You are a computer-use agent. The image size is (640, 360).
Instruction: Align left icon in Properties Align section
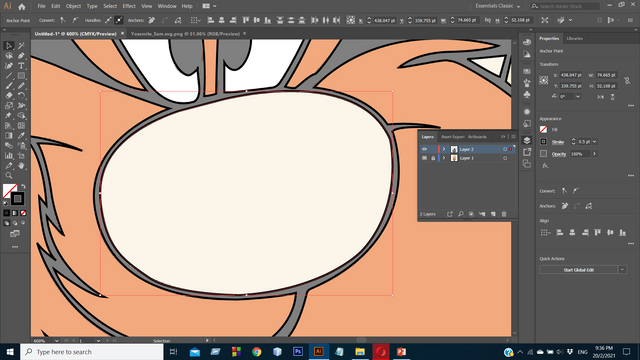point(560,233)
